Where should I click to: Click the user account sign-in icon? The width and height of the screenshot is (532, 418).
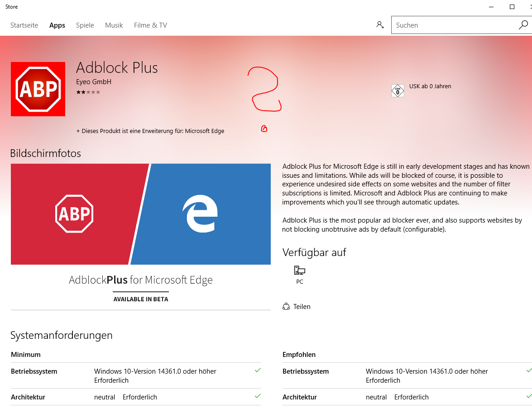[380, 25]
